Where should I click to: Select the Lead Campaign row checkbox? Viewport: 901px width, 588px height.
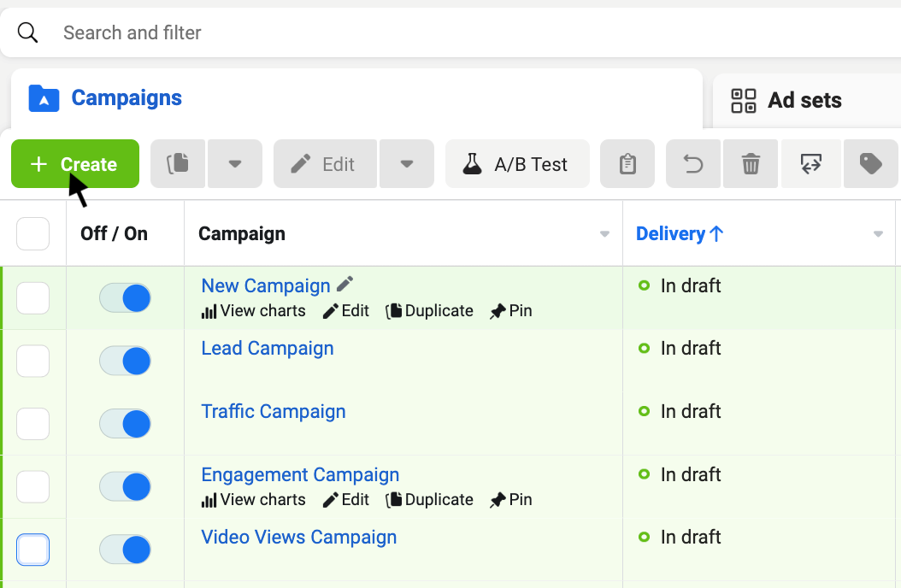click(x=32, y=361)
